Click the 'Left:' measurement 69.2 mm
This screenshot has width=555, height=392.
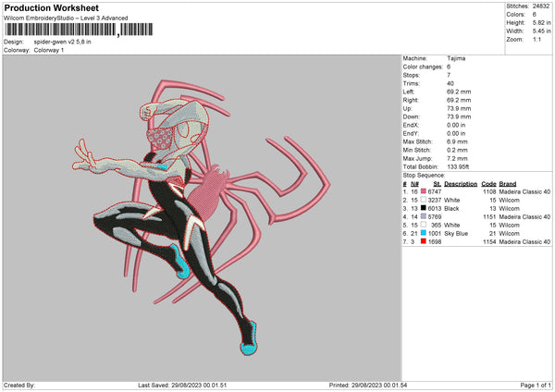459,92
